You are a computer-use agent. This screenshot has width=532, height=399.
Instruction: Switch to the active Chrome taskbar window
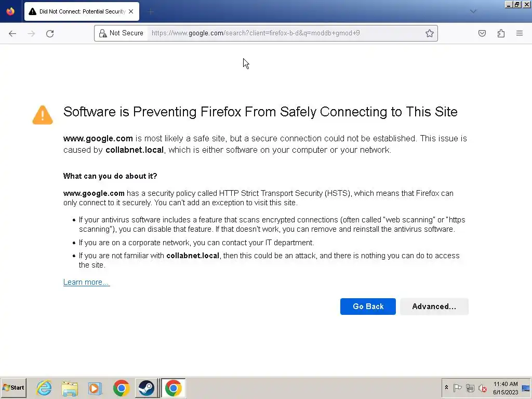click(174, 388)
